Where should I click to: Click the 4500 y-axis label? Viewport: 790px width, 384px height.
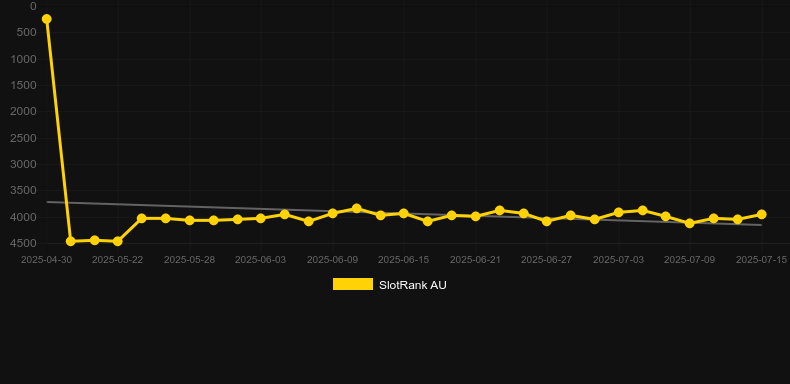tap(24, 243)
